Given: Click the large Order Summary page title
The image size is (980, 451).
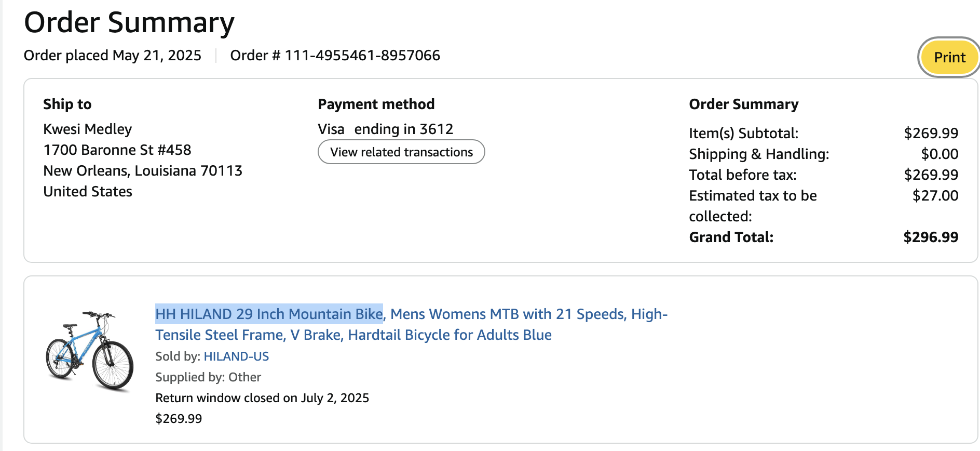Looking at the screenshot, I should (x=129, y=23).
